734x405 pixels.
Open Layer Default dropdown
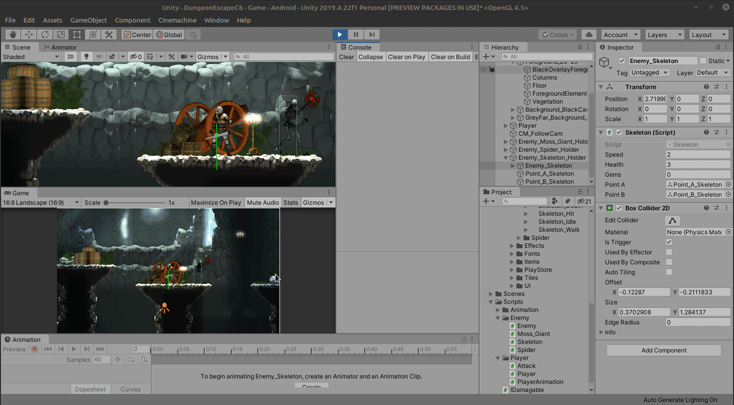pos(712,73)
